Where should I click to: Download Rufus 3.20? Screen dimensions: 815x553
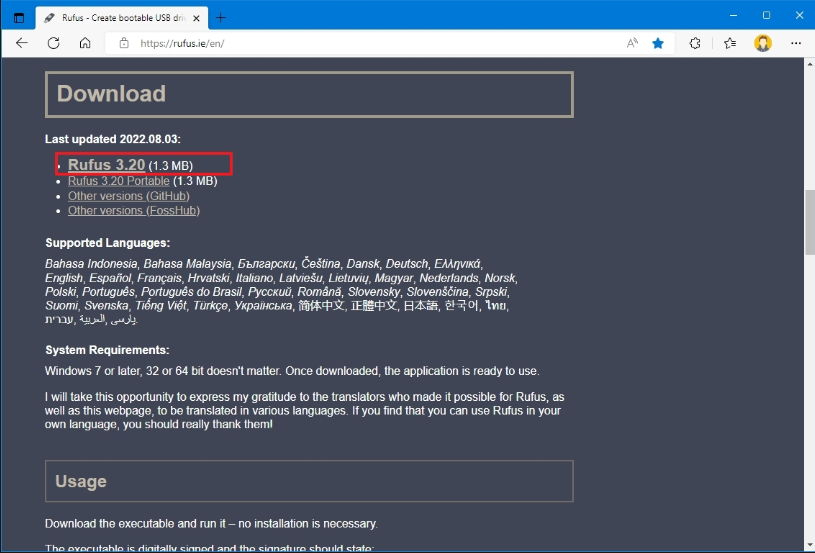tap(107, 165)
